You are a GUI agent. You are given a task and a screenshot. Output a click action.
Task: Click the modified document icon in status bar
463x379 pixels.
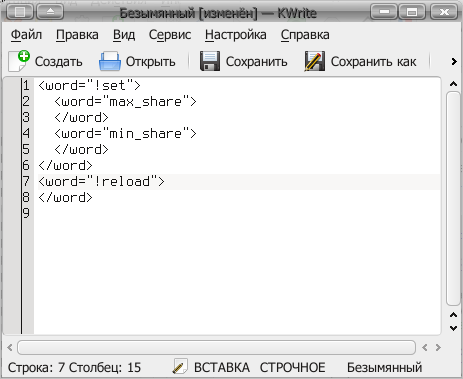point(180,366)
